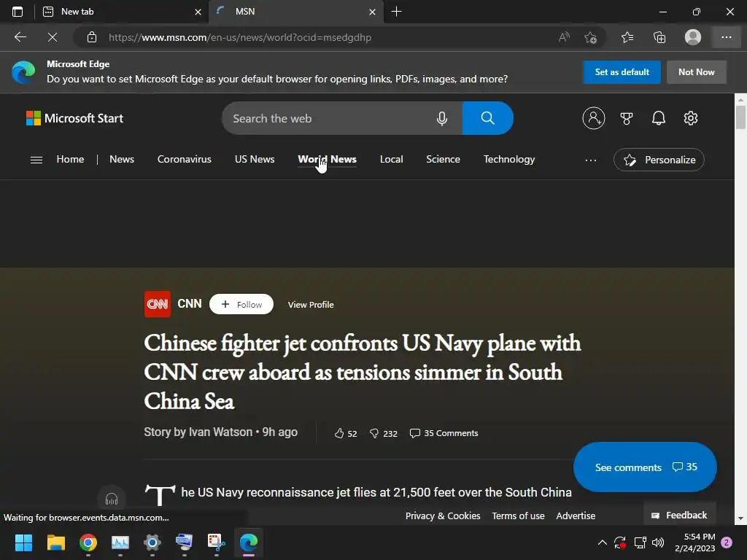Click the See comments button
Viewport: 747px width, 560px height.
(x=645, y=467)
